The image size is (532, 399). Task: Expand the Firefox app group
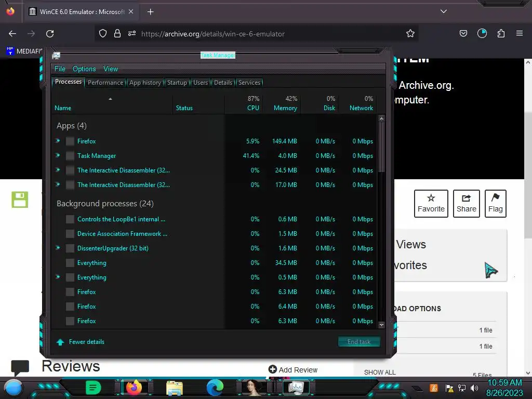pyautogui.click(x=58, y=141)
